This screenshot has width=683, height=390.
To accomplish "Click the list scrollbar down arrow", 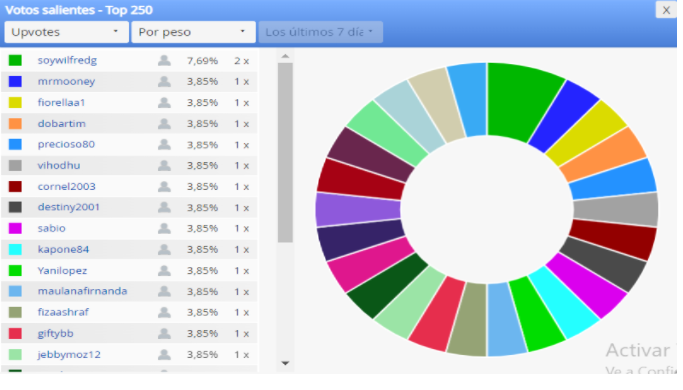I will (x=285, y=363).
